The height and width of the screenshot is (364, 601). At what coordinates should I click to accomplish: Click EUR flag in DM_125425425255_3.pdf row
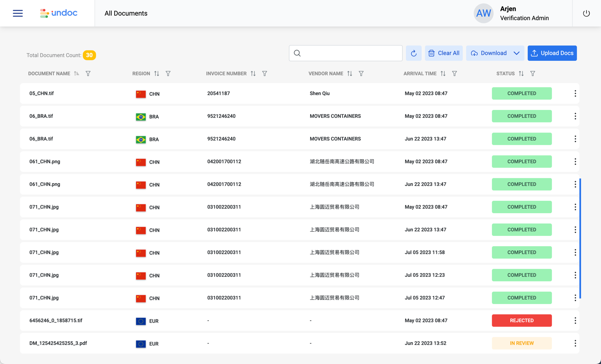141,344
